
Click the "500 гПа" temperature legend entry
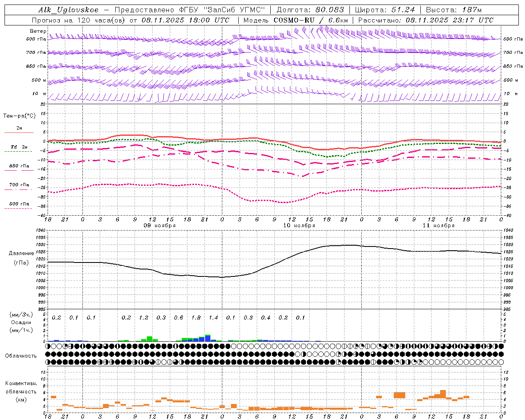19,205
